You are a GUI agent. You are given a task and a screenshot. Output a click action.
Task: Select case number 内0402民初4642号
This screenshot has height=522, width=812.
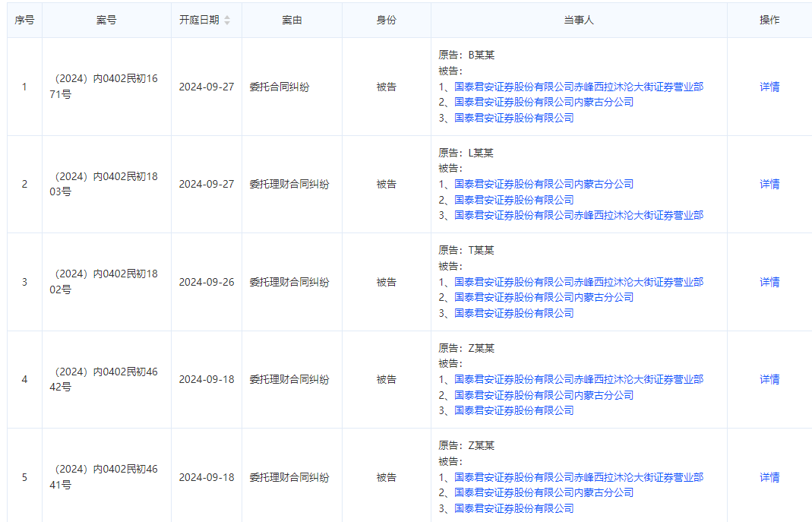point(104,379)
